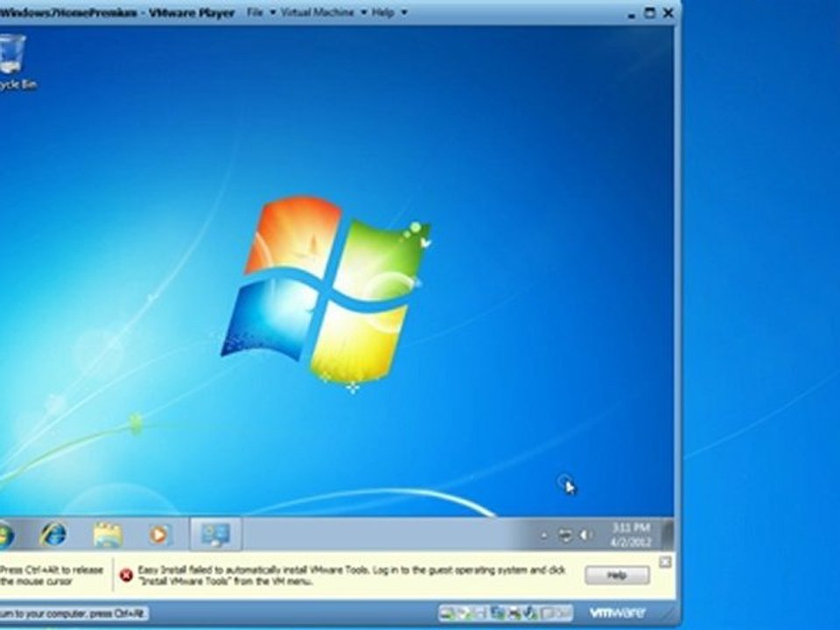Click the Show desktop strip beside the clock
The width and height of the screenshot is (840, 630).
coord(668,534)
